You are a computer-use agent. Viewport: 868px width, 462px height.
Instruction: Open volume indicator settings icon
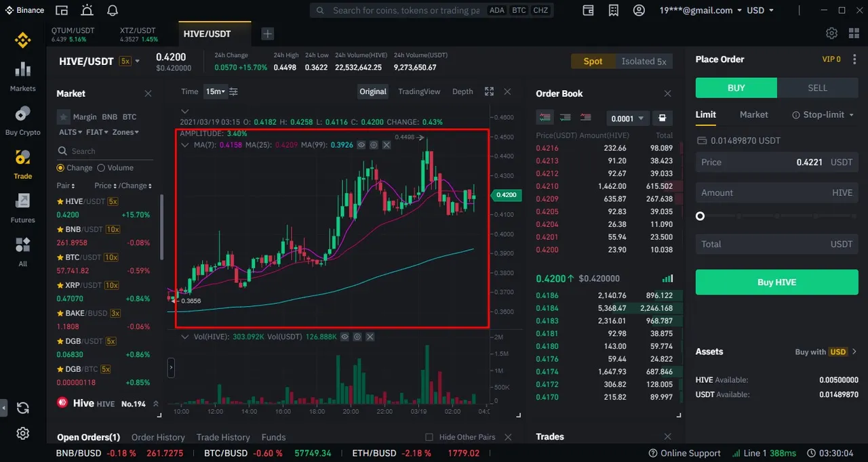(x=357, y=337)
